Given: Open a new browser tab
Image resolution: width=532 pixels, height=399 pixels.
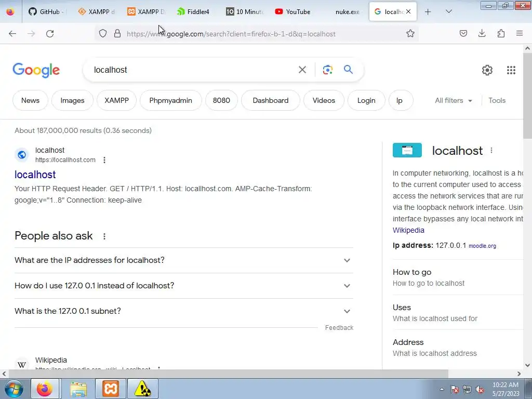Looking at the screenshot, I should [x=428, y=12].
